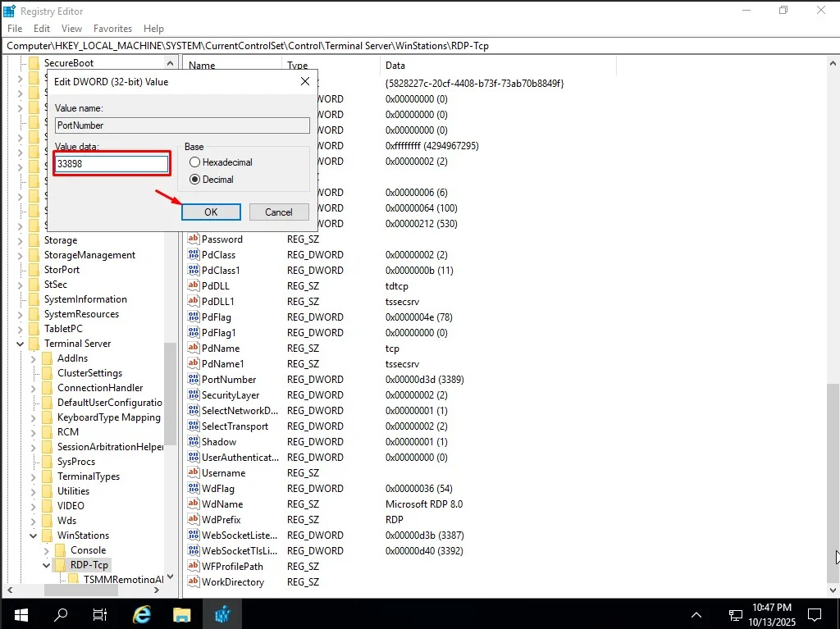840x629 pixels.
Task: Click inside the Value data field
Action: [x=111, y=163]
